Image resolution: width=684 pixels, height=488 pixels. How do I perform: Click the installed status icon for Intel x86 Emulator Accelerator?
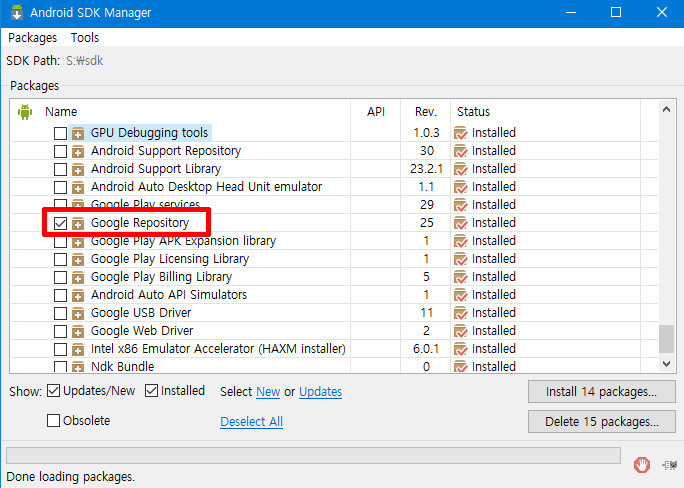tap(461, 350)
